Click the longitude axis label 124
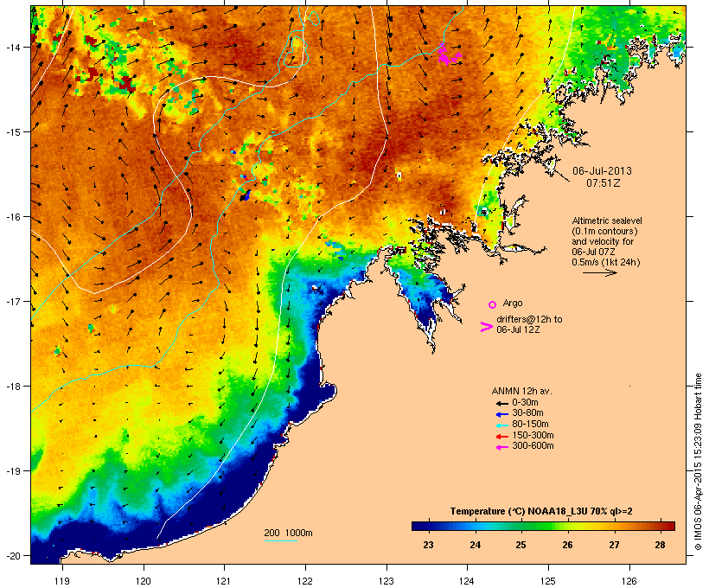 [x=467, y=581]
